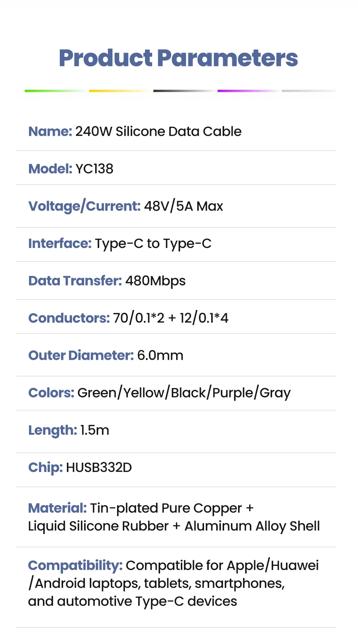Click the Data Transfer label
358x644 pixels.
click(75, 281)
